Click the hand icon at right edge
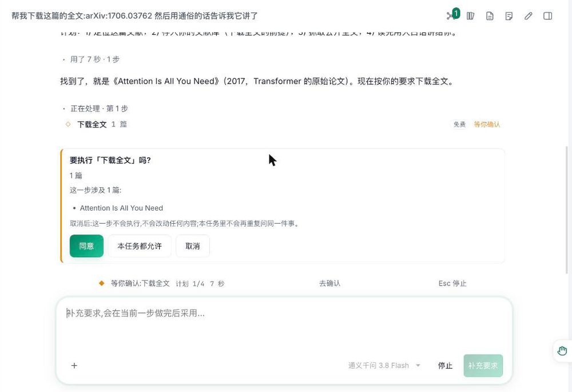 point(562,351)
